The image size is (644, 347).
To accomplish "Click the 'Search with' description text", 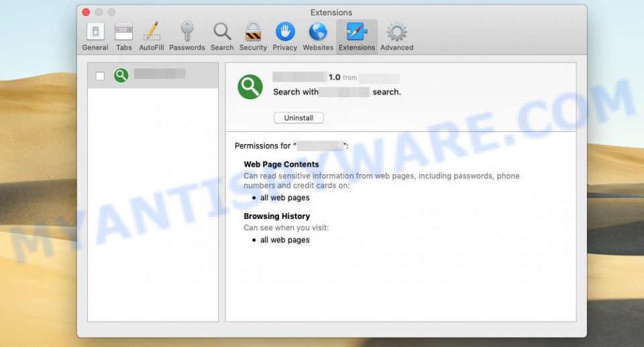I will coord(296,92).
